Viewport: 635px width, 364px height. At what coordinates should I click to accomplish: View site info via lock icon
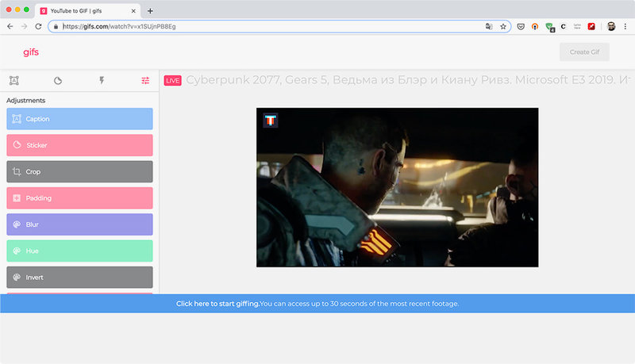point(56,26)
